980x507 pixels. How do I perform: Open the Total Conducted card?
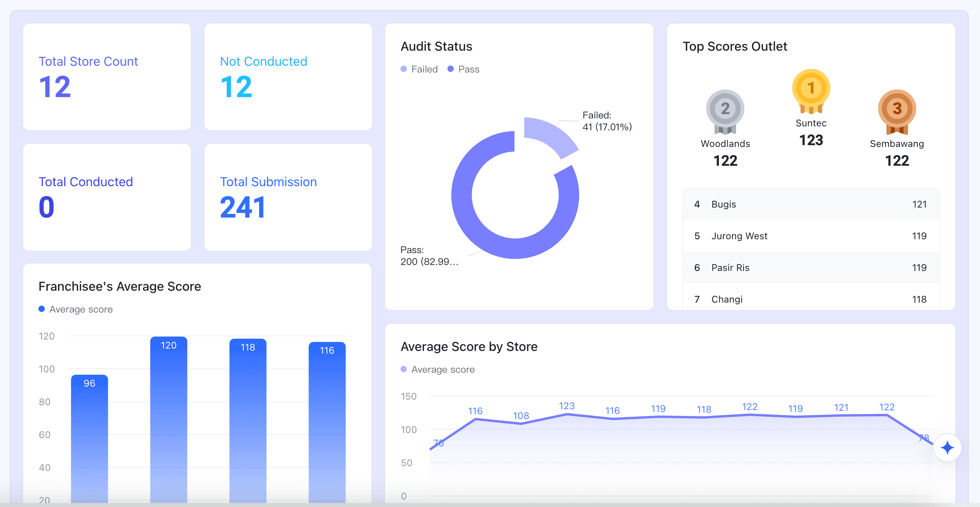coord(107,197)
